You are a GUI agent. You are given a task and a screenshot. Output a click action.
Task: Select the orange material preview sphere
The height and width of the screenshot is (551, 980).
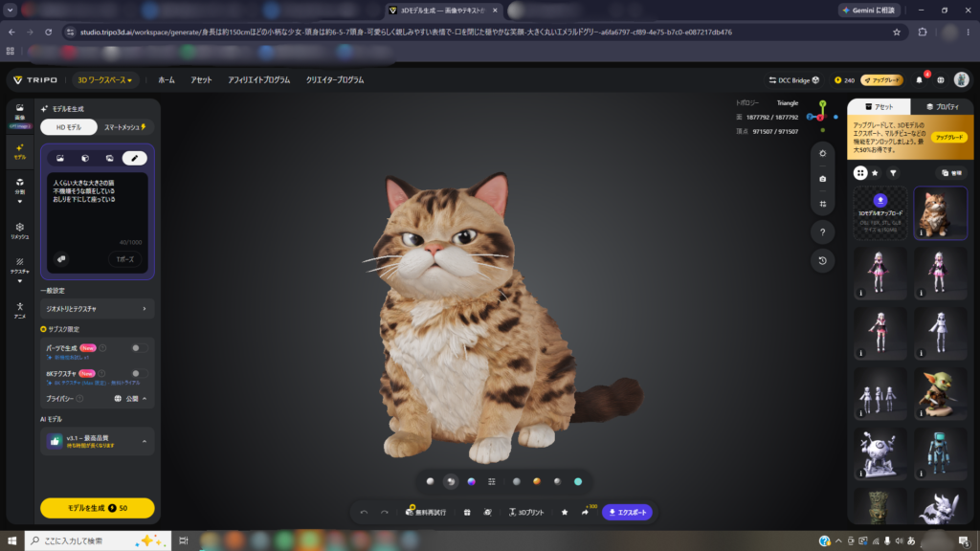536,482
